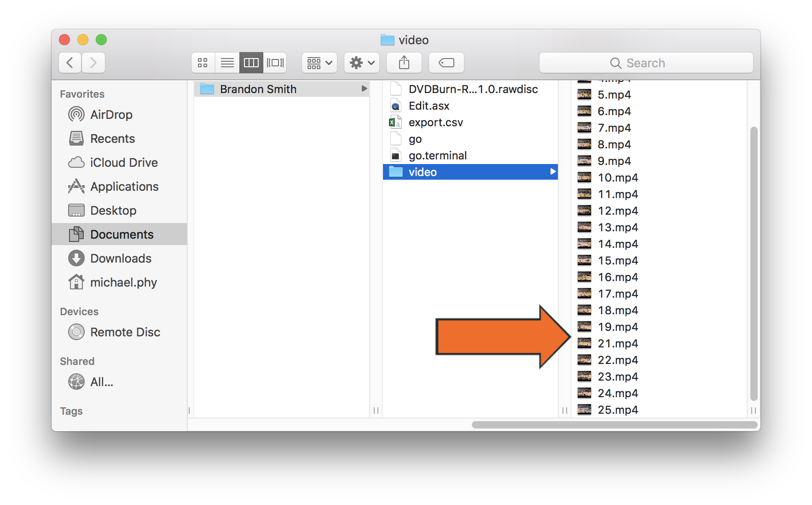This screenshot has height=505, width=812.
Task: Switch to list view
Action: pos(227,63)
